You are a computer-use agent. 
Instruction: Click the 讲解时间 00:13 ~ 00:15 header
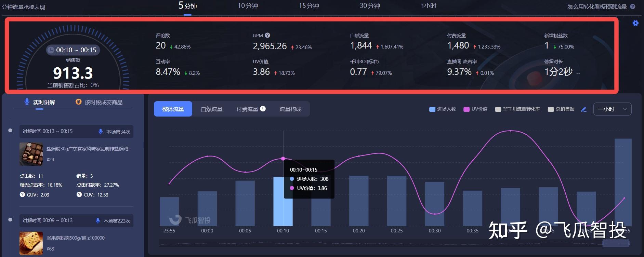point(76,132)
